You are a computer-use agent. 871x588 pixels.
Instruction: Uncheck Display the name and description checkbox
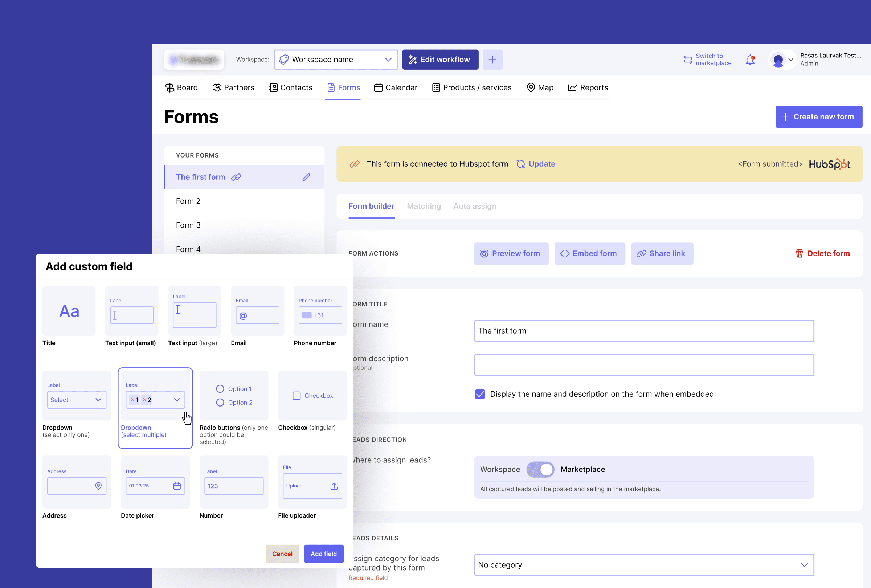tap(480, 394)
